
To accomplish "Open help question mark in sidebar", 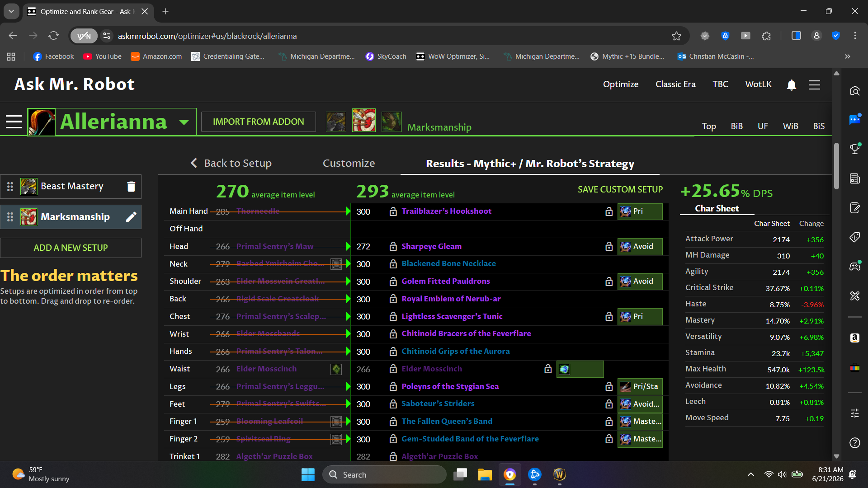I will (x=854, y=443).
